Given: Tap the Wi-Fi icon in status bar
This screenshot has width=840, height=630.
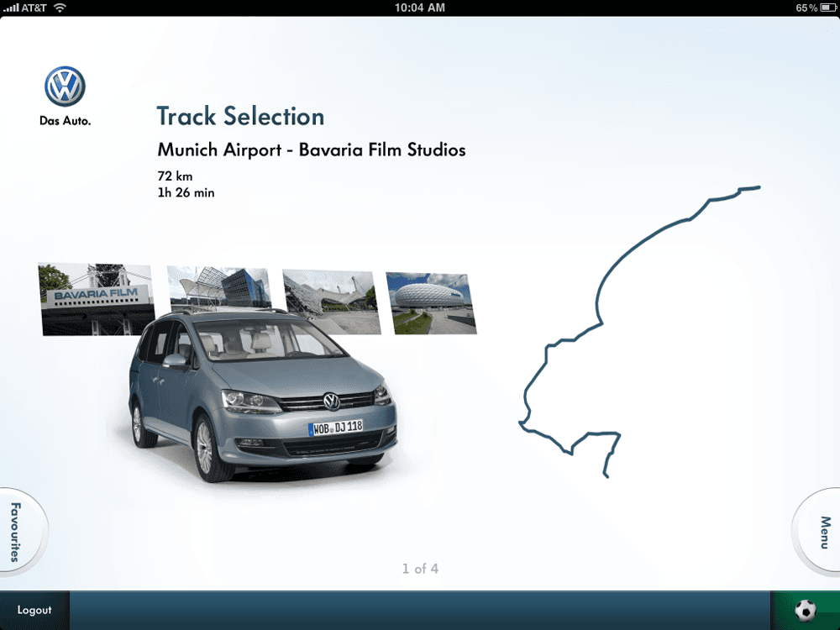Looking at the screenshot, I should pyautogui.click(x=60, y=8).
